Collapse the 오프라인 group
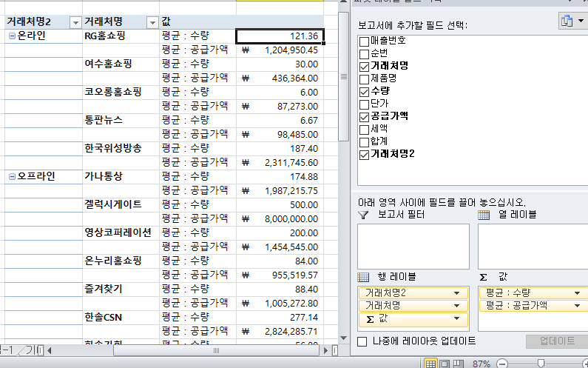This screenshot has width=588, height=368. pyautogui.click(x=11, y=177)
